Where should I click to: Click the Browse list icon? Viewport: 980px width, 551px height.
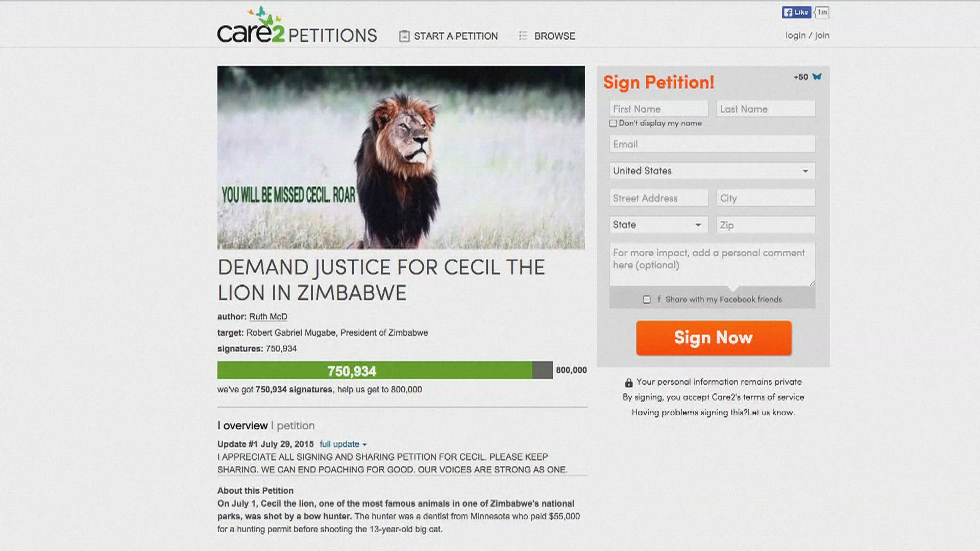coord(523,36)
